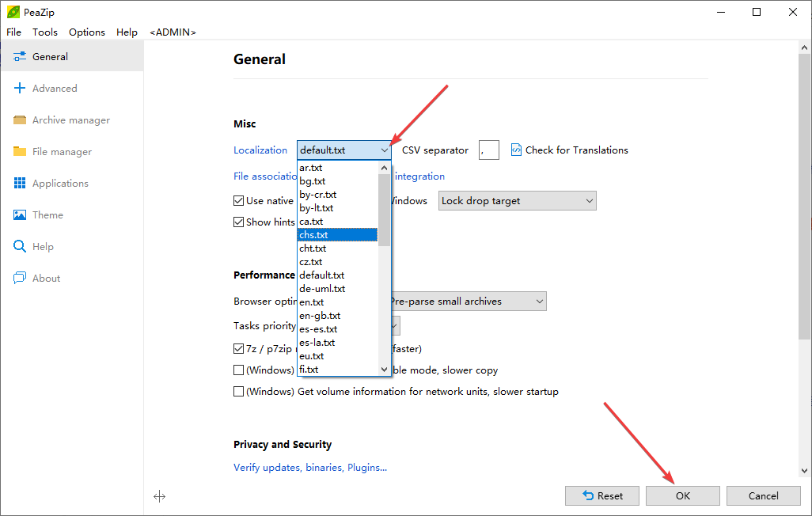Screen dimensions: 812x516
Task: Click the Check for Translations icon
Action: 517,150
